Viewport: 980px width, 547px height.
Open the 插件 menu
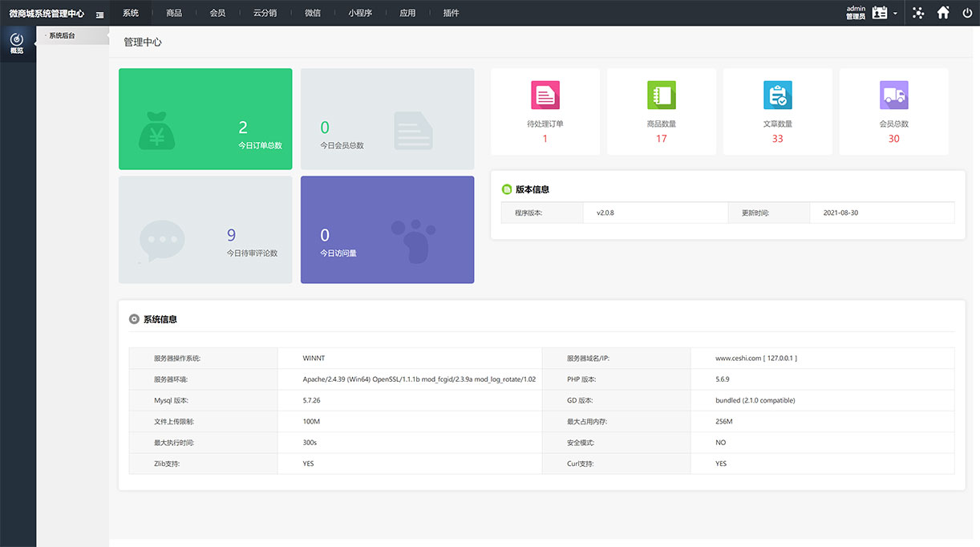pyautogui.click(x=451, y=13)
